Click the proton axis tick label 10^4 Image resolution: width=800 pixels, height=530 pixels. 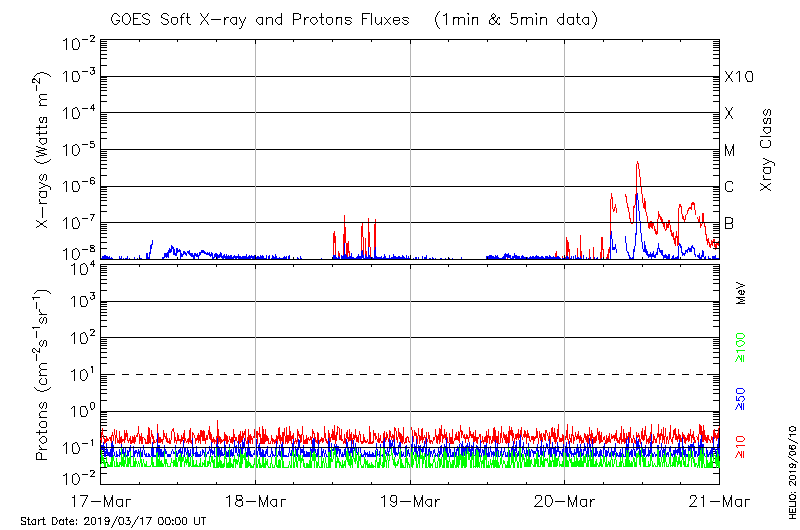[82, 268]
